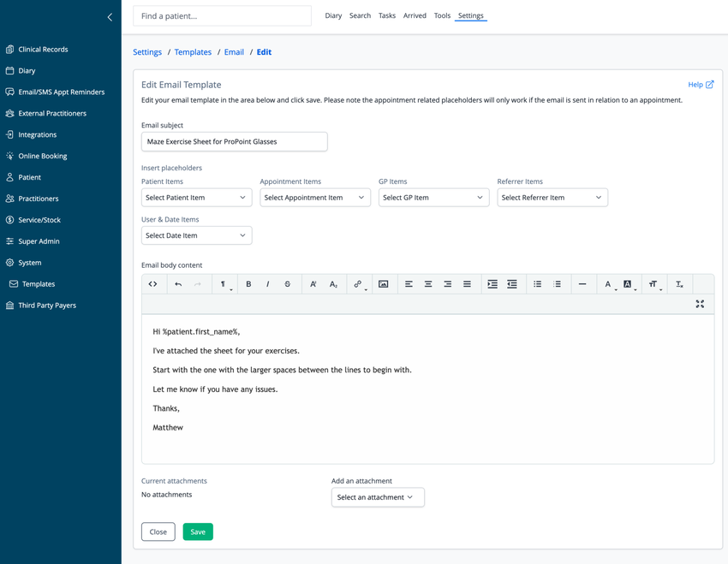Undo the last edit in editor
The height and width of the screenshot is (564, 728).
coord(178,284)
